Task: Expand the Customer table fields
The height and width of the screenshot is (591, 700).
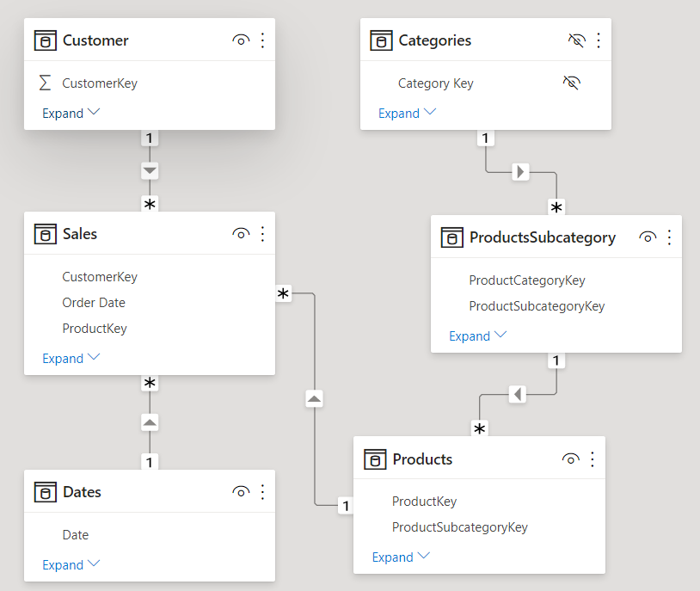Action: coord(71,114)
